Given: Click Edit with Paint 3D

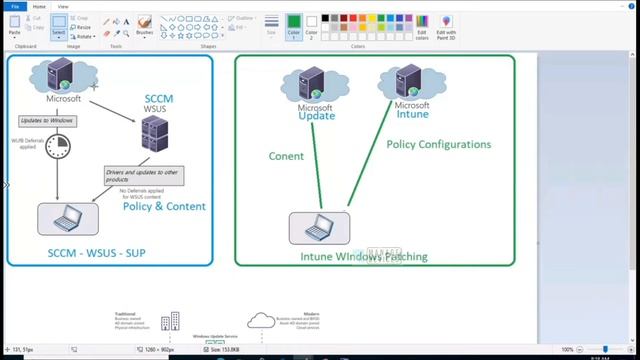Looking at the screenshot, I should [446, 28].
